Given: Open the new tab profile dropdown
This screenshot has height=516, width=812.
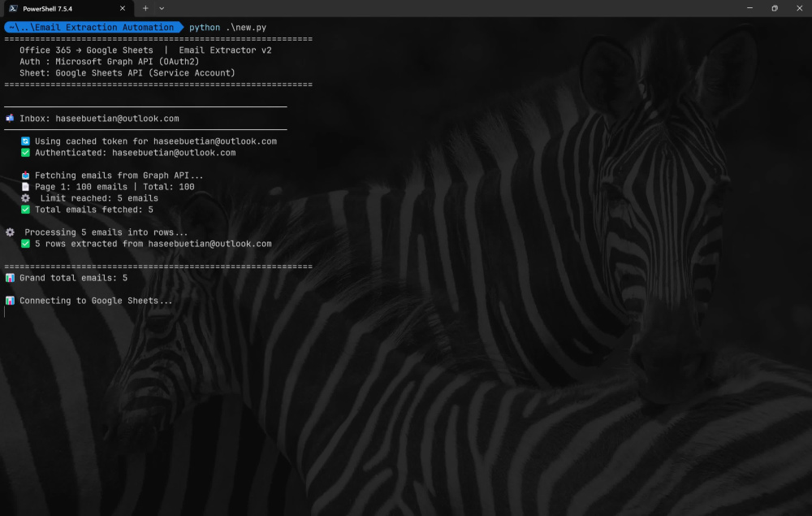Looking at the screenshot, I should pos(162,8).
